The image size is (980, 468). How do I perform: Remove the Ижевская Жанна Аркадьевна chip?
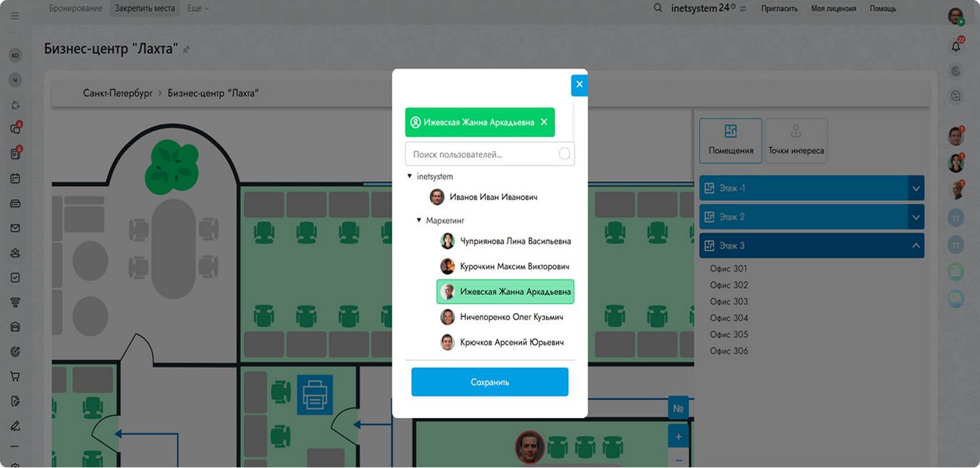544,122
